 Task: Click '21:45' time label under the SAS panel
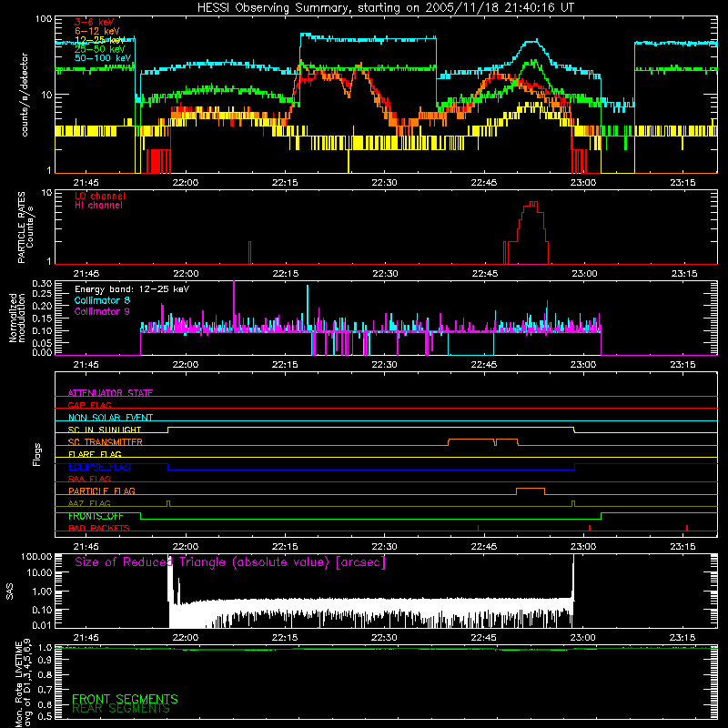pyautogui.click(x=86, y=638)
